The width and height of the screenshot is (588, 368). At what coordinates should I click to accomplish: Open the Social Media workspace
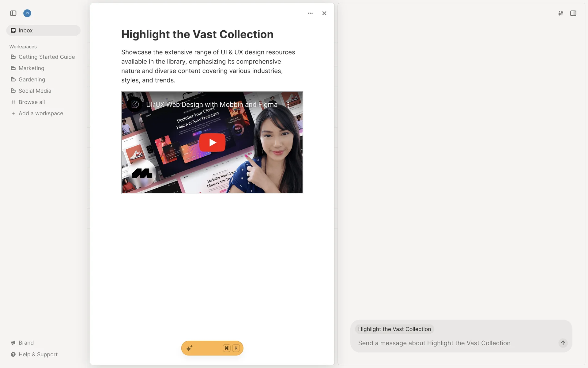coord(35,91)
